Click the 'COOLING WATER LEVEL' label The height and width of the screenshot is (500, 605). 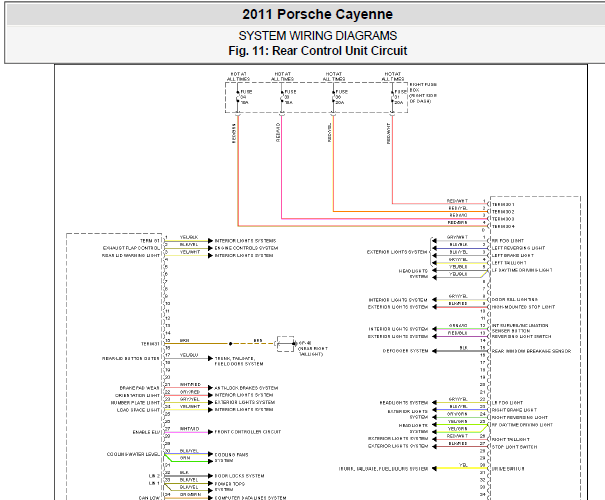pyautogui.click(x=133, y=454)
